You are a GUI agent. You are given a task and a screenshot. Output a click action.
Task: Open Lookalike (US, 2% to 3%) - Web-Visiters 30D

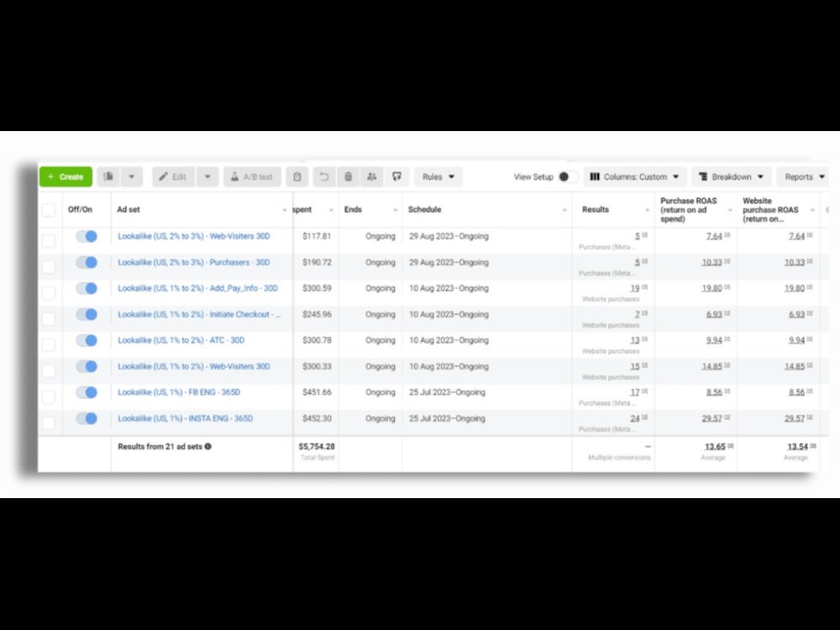pyautogui.click(x=194, y=236)
